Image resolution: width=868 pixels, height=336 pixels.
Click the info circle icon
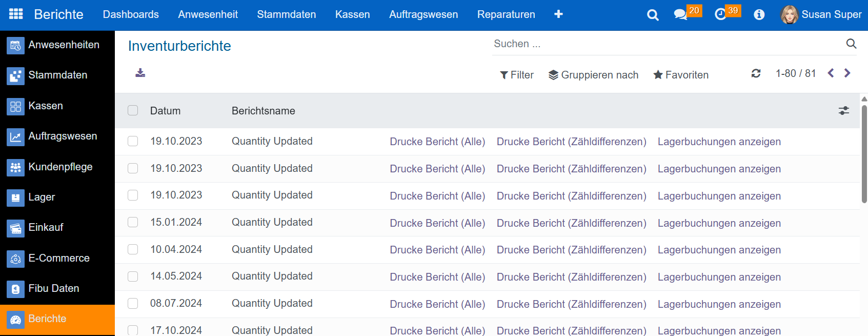[x=759, y=15]
